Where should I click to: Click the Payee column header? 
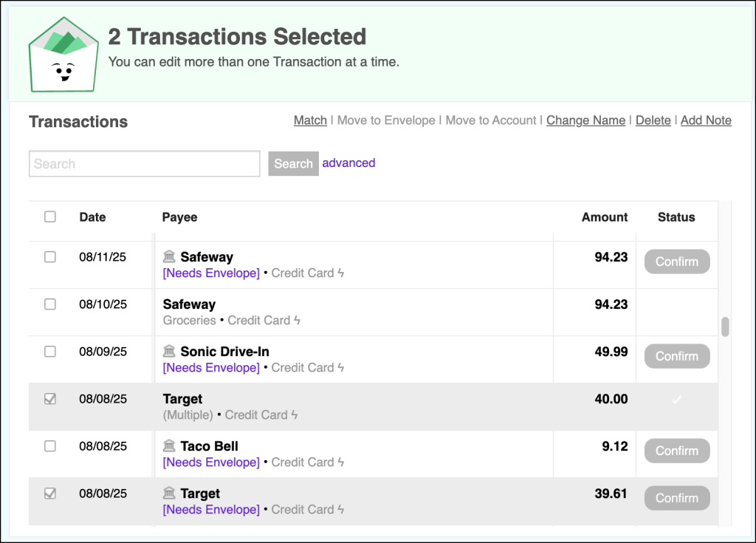[179, 217]
